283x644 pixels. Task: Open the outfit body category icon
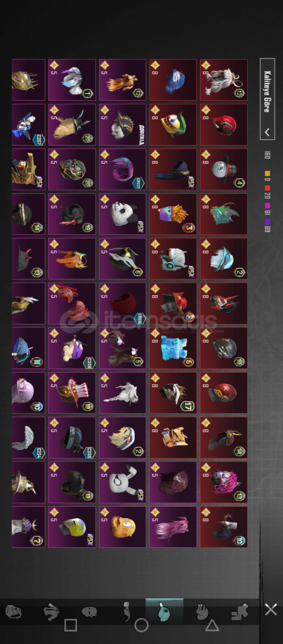(x=51, y=612)
